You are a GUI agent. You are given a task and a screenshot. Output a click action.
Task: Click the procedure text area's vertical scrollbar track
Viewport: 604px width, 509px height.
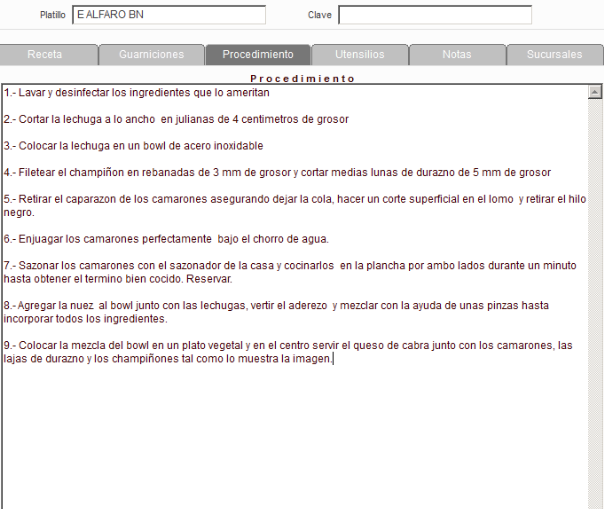[595, 300]
